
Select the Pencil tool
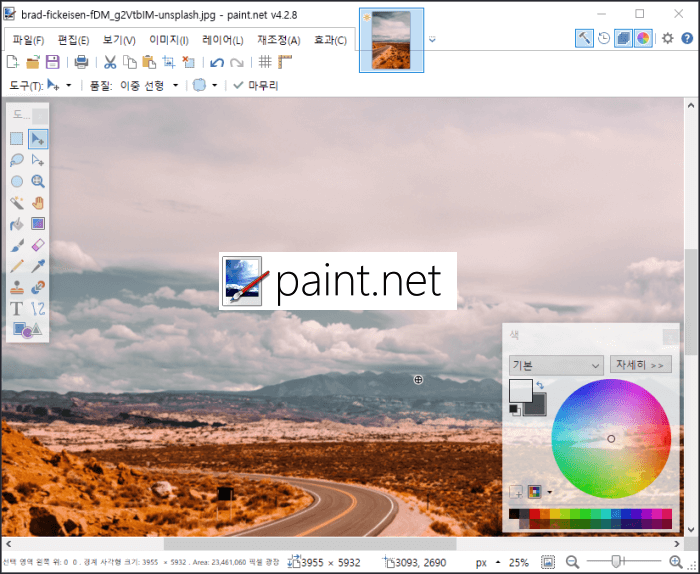click(17, 266)
